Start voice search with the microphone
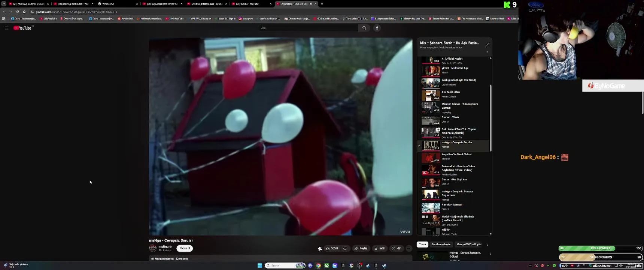 [x=377, y=28]
